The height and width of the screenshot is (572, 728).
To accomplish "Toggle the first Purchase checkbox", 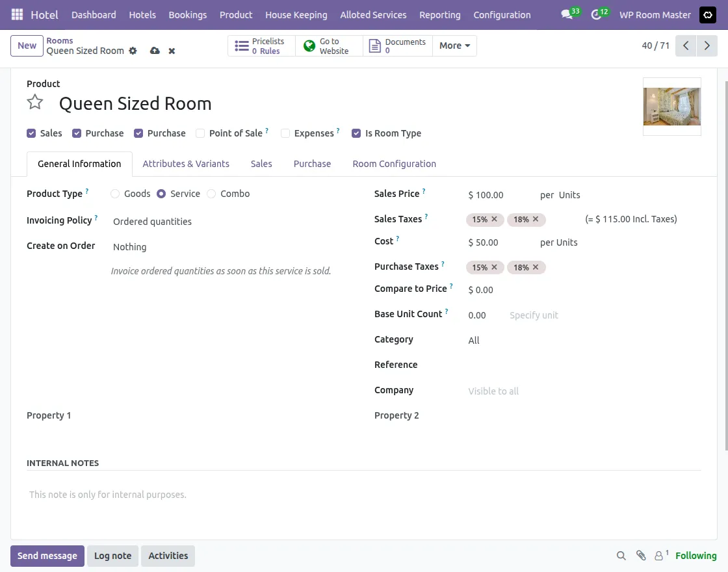I will [x=77, y=133].
